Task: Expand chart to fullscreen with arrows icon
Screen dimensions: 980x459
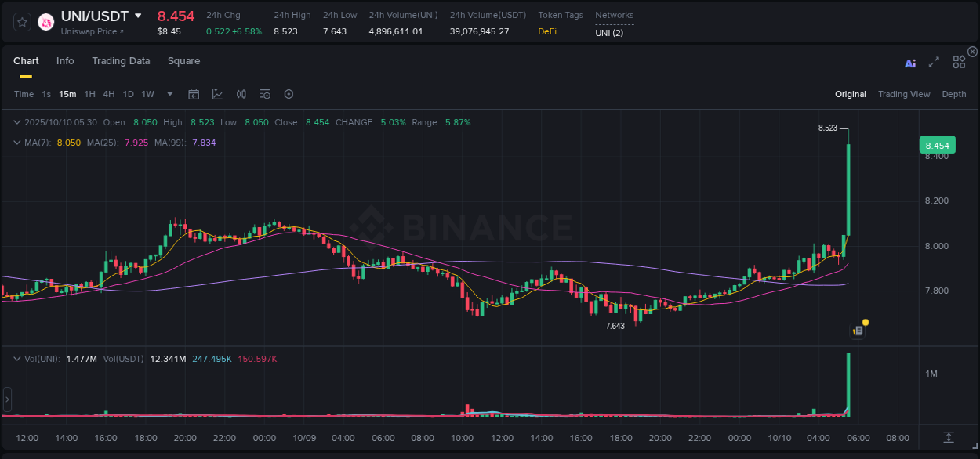Action: tap(934, 62)
